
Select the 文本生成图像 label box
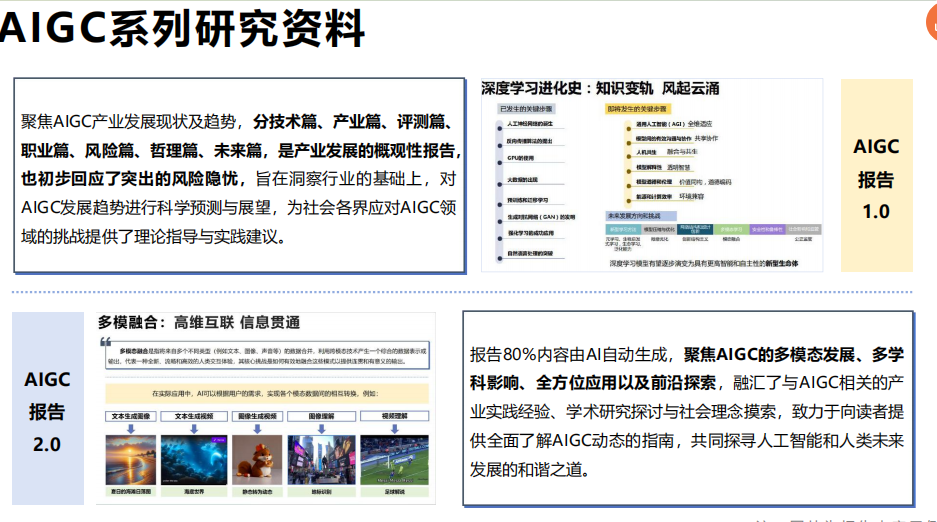pyautogui.click(x=131, y=416)
